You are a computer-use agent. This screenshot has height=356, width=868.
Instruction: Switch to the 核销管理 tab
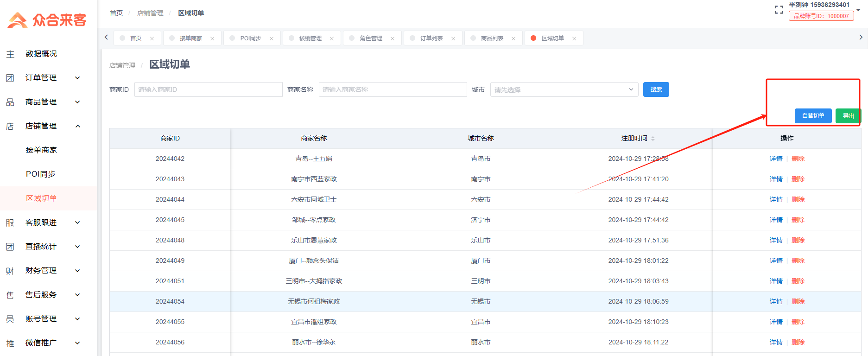tap(310, 38)
